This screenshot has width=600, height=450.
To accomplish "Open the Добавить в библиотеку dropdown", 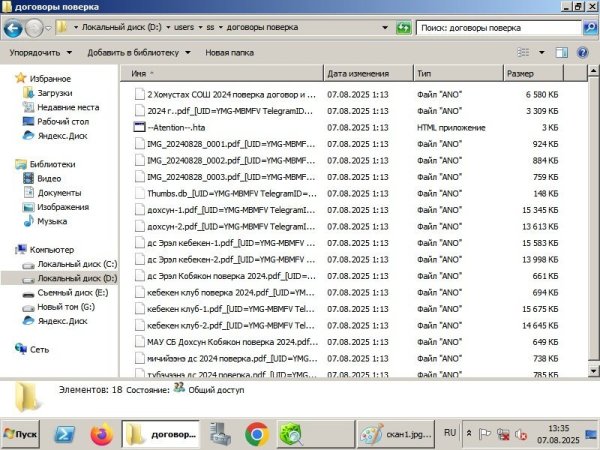I will click(138, 52).
